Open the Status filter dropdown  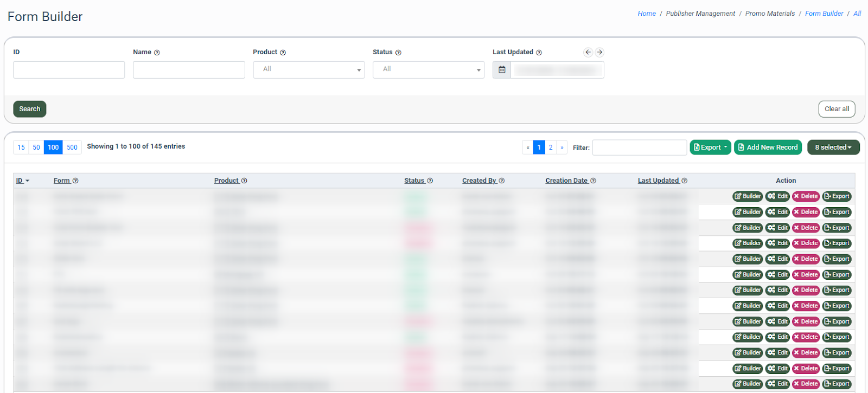(428, 70)
